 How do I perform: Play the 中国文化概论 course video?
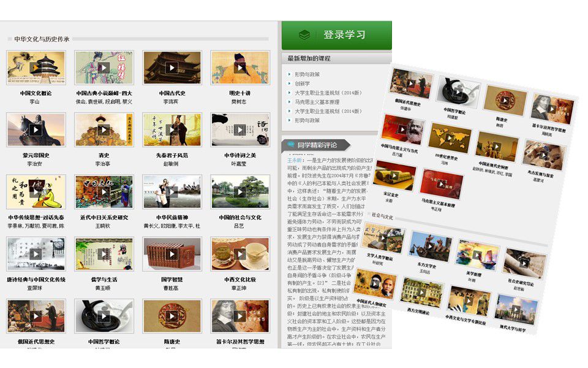[x=36, y=67]
